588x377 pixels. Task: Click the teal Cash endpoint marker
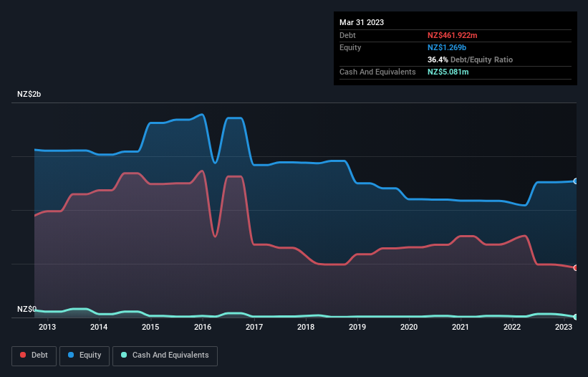tap(576, 317)
